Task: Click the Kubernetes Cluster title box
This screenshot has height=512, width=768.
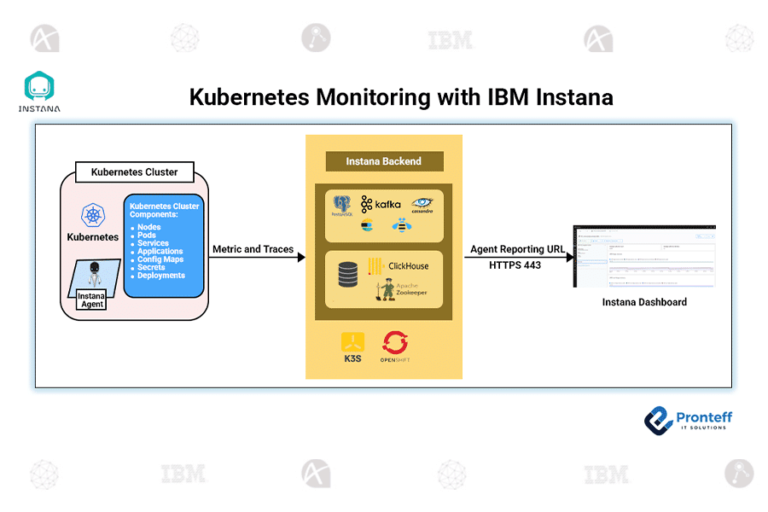Action: click(x=134, y=172)
